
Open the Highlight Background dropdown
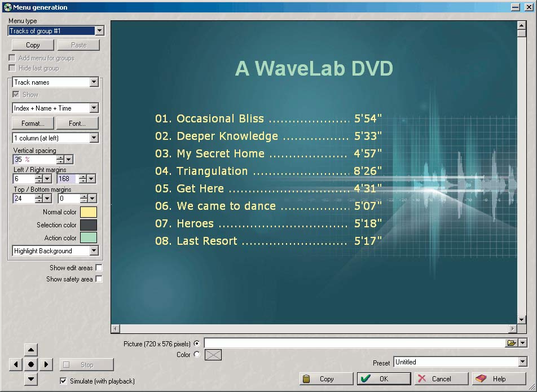click(94, 251)
